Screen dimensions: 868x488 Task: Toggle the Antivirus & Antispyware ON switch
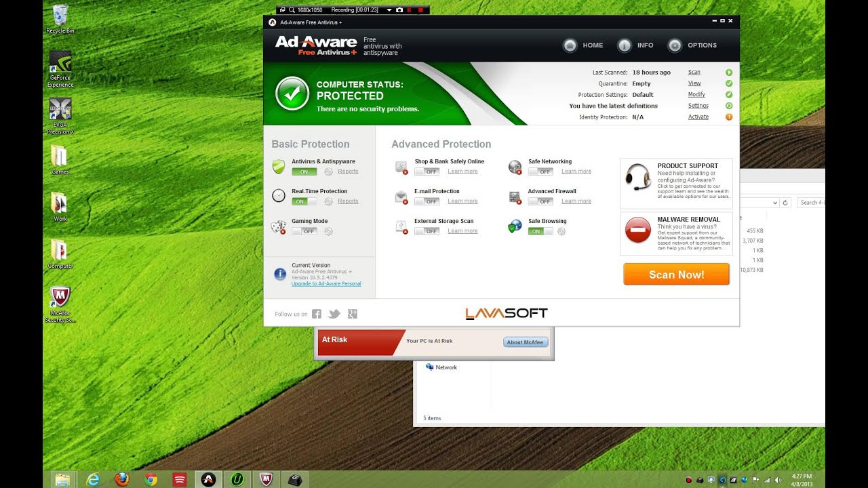[x=304, y=171]
